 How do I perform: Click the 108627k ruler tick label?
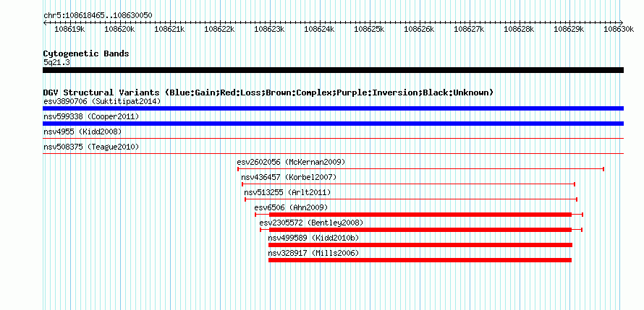pyautogui.click(x=470, y=29)
